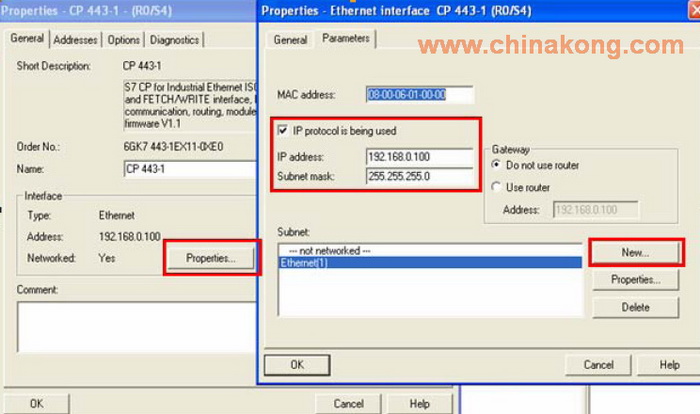Switch to Options tab
This screenshot has width=700, height=414.
pos(123,40)
